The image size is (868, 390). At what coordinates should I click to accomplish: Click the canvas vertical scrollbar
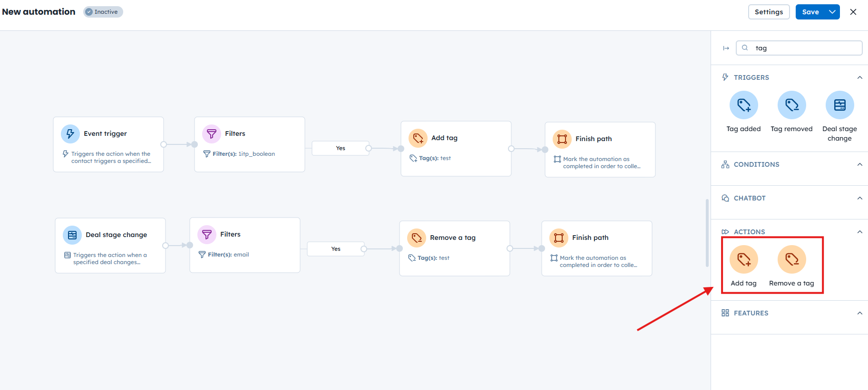pyautogui.click(x=707, y=233)
